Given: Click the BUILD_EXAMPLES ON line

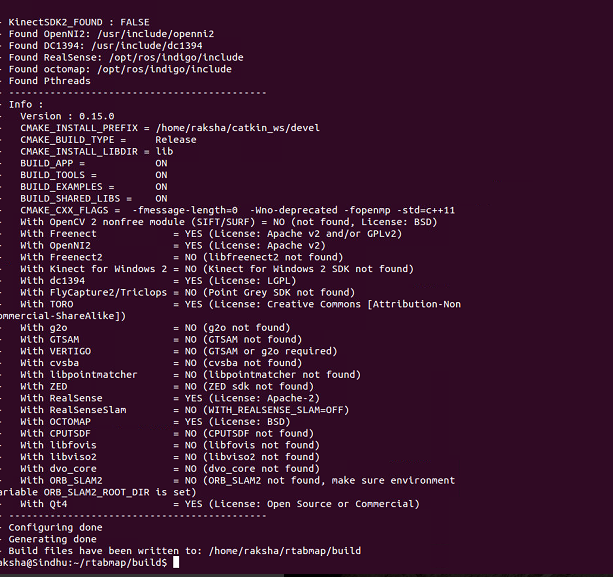Looking at the screenshot, I should [93, 186].
